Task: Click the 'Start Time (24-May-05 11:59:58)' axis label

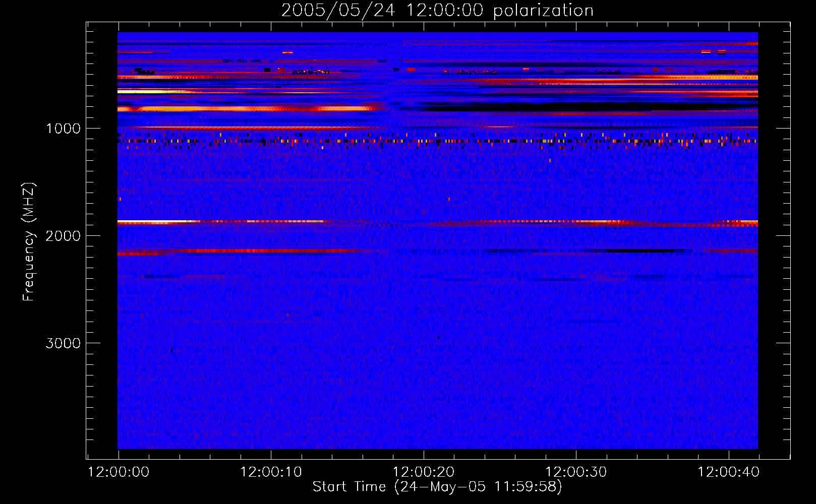Action: (437, 487)
